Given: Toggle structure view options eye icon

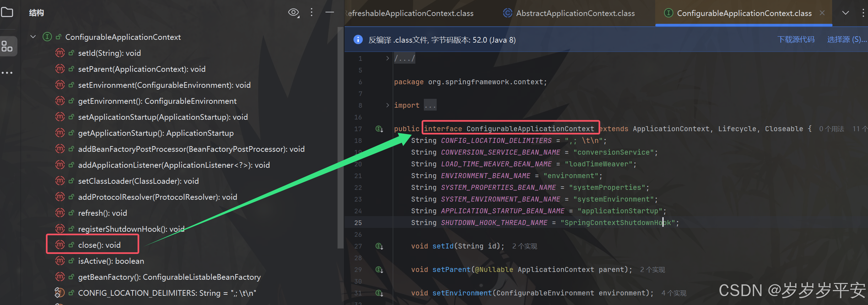Looking at the screenshot, I should 293,13.
